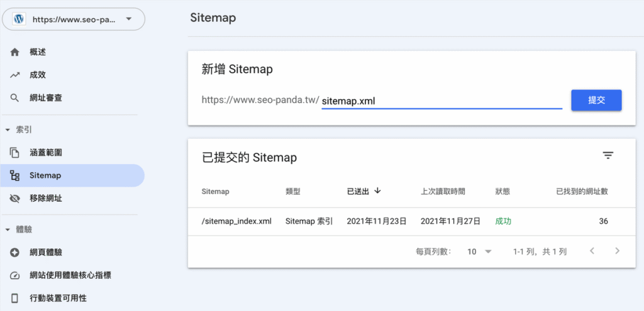Click the WordPress site icon in property selector
The height and width of the screenshot is (311, 644).
coord(19,19)
